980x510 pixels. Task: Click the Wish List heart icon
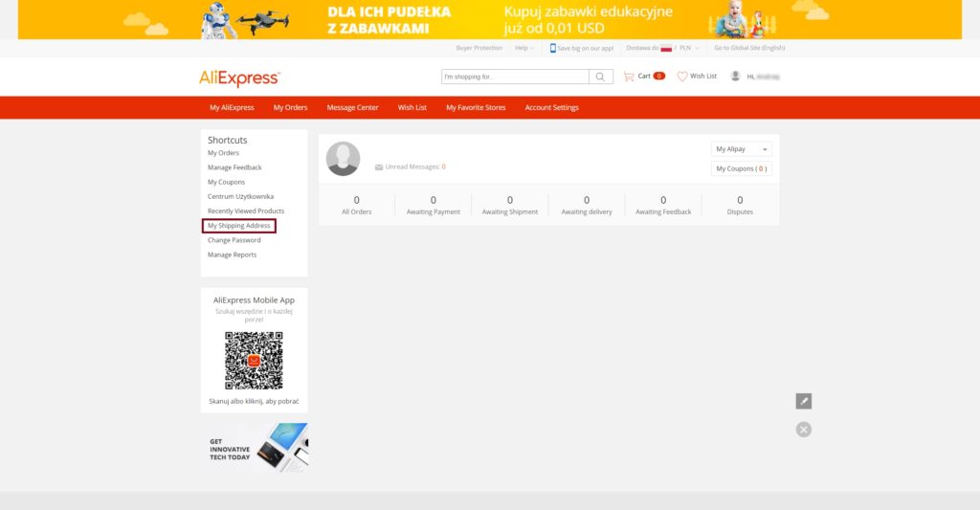coord(682,77)
